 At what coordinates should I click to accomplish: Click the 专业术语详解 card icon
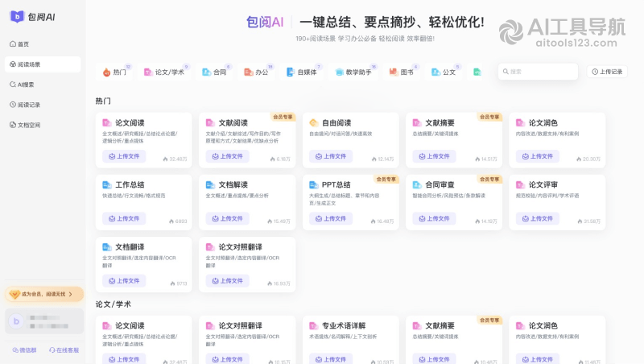[x=314, y=326]
